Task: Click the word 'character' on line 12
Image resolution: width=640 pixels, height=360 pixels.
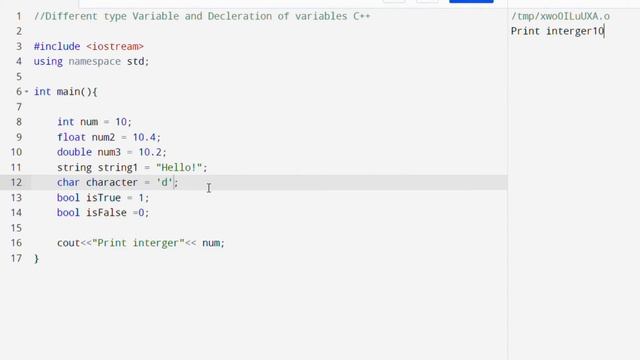Action: pyautogui.click(x=111, y=182)
